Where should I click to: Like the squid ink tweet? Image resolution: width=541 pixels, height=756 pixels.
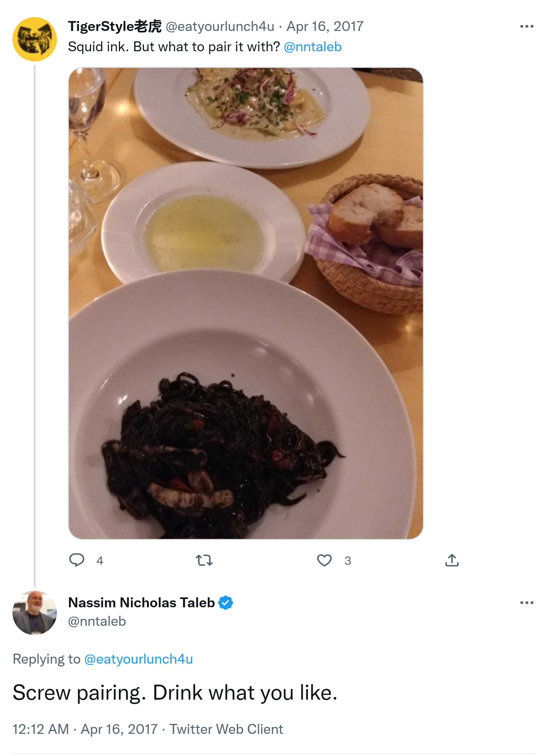tap(324, 560)
